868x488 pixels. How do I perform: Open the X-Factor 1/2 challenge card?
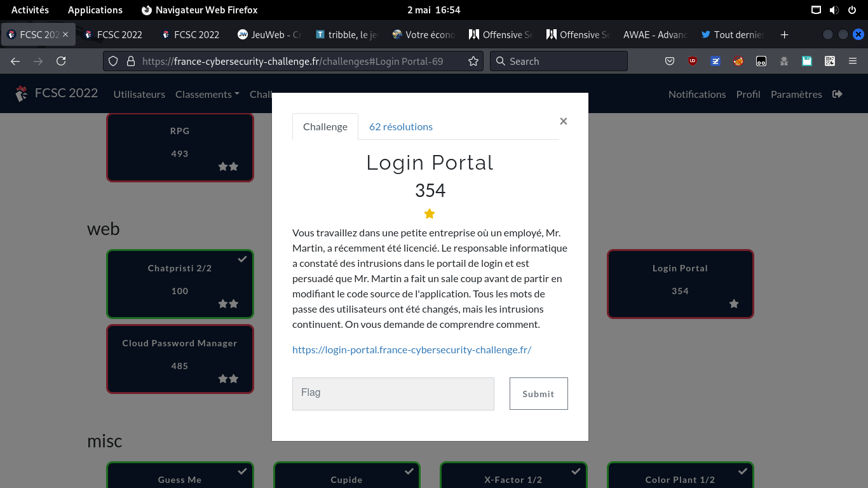(513, 475)
